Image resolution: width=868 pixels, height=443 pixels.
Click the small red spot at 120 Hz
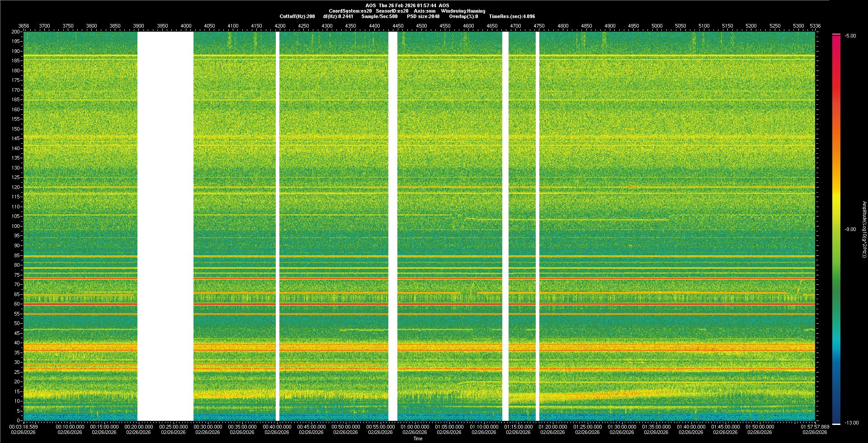(x=630, y=187)
